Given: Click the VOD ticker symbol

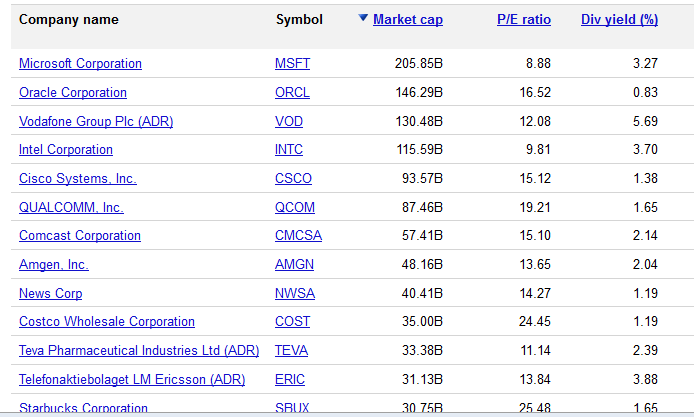Looking at the screenshot, I should coord(289,121).
